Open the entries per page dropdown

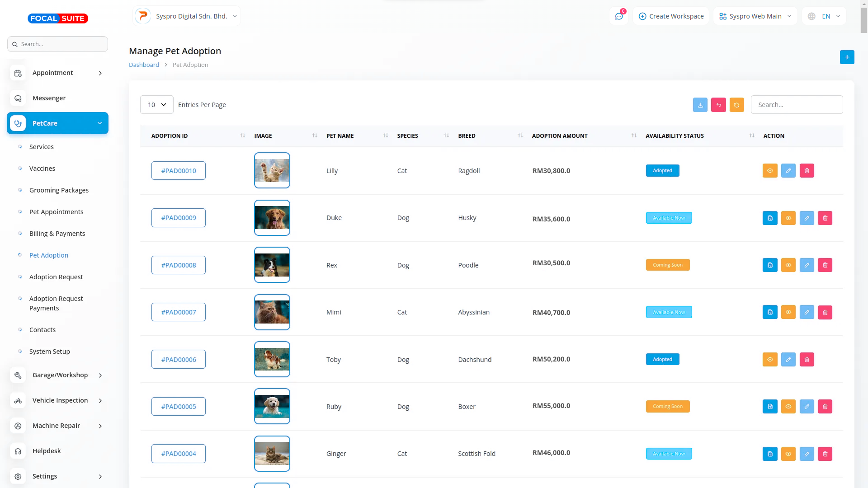(x=157, y=105)
